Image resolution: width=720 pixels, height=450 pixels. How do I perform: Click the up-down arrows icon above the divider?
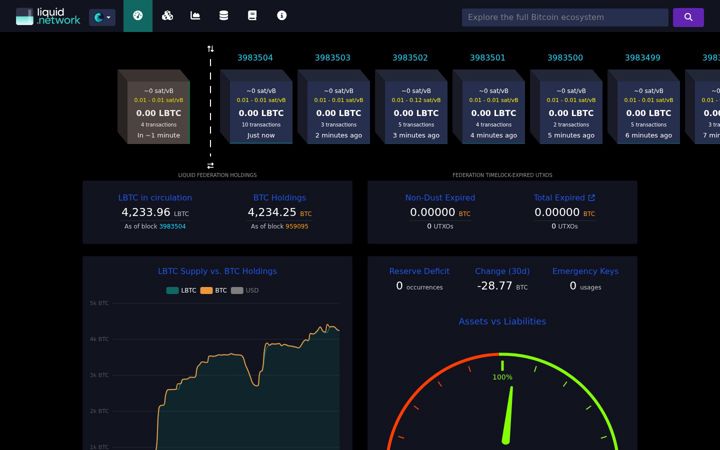(210, 49)
